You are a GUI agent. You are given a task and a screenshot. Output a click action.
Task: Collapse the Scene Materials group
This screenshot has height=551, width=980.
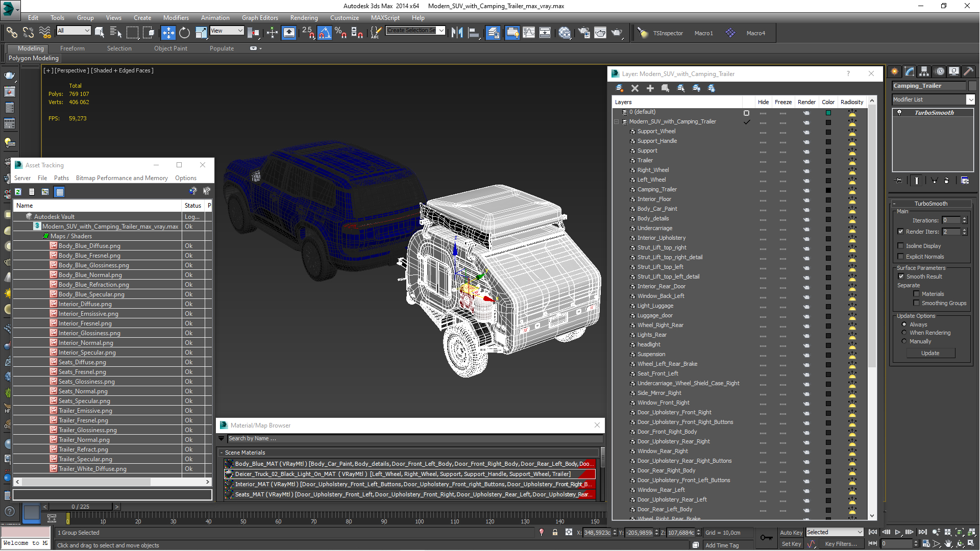(222, 453)
